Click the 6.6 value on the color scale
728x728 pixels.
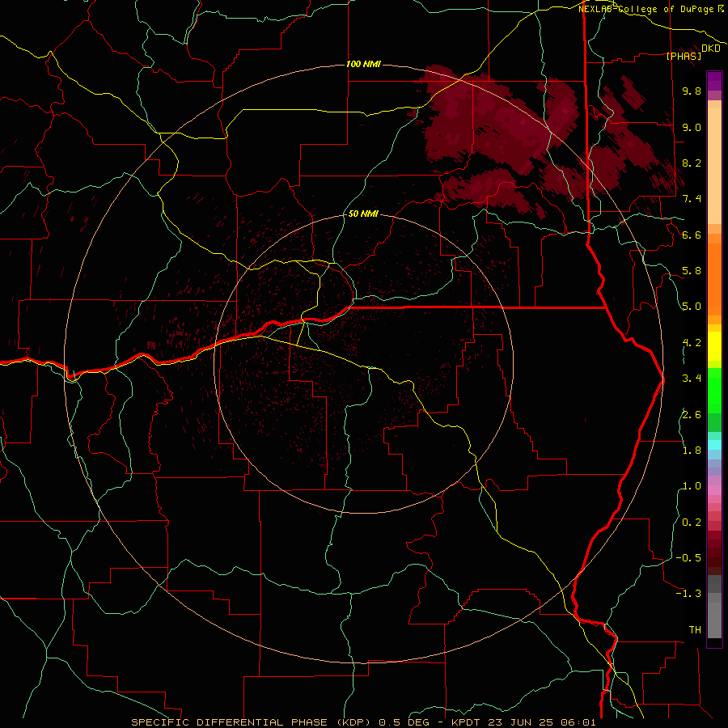[x=692, y=235]
